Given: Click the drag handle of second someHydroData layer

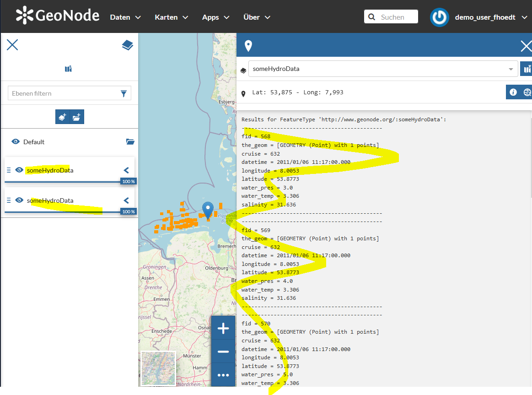Looking at the screenshot, I should coord(9,200).
